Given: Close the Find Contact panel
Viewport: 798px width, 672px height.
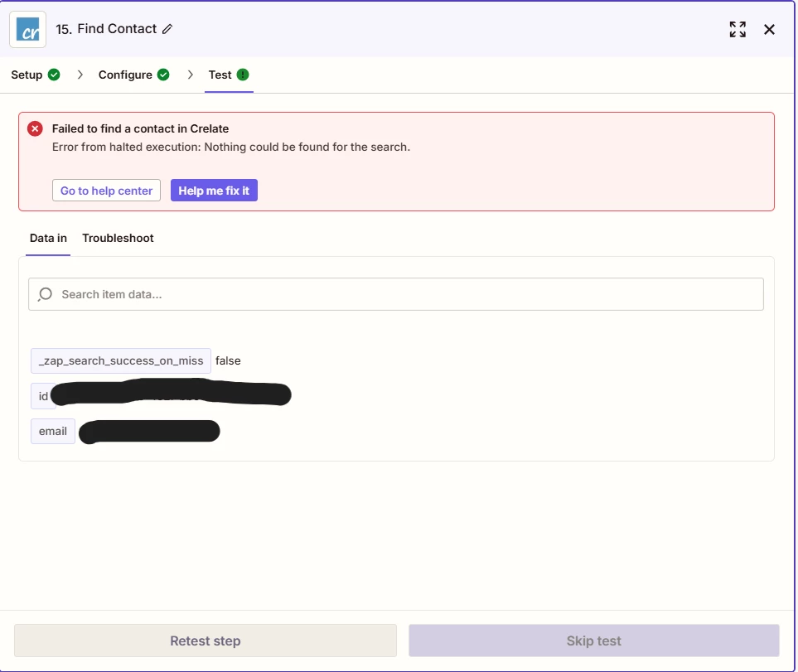Looking at the screenshot, I should pyautogui.click(x=769, y=30).
